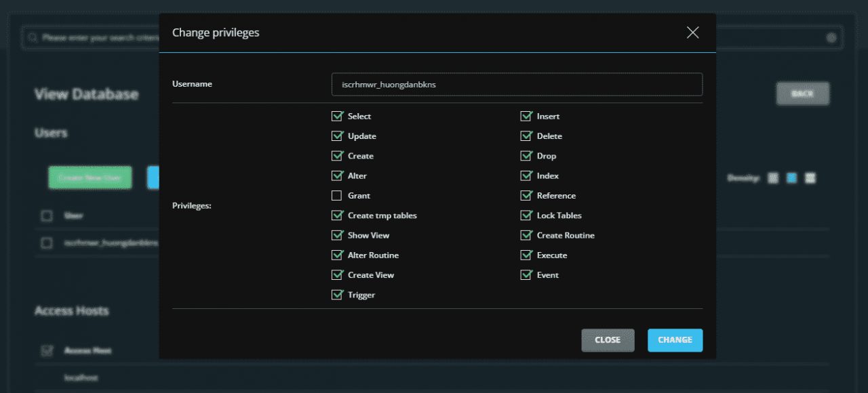Image resolution: width=868 pixels, height=393 pixels.
Task: Toggle the Alter privilege checkbox
Action: tap(337, 176)
